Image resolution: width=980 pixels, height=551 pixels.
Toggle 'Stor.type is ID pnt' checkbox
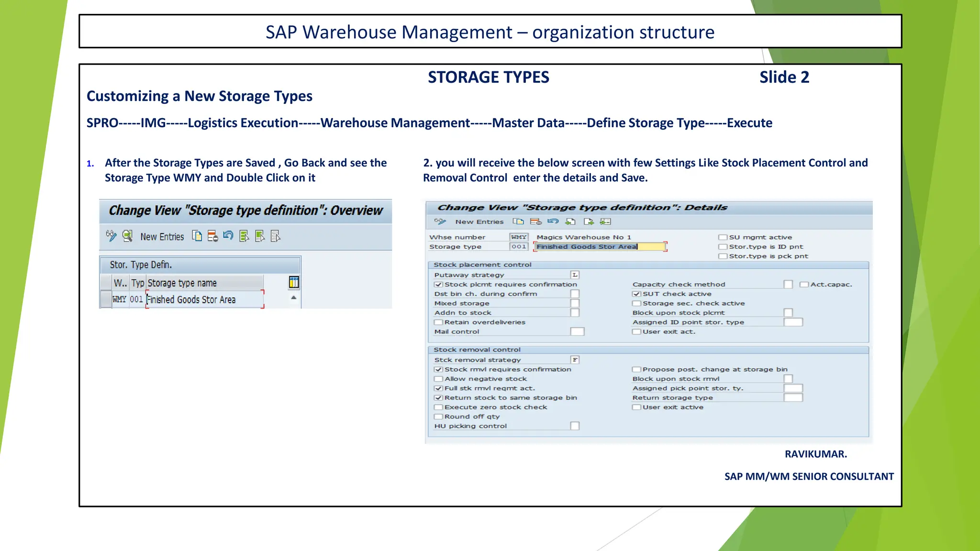click(x=723, y=247)
